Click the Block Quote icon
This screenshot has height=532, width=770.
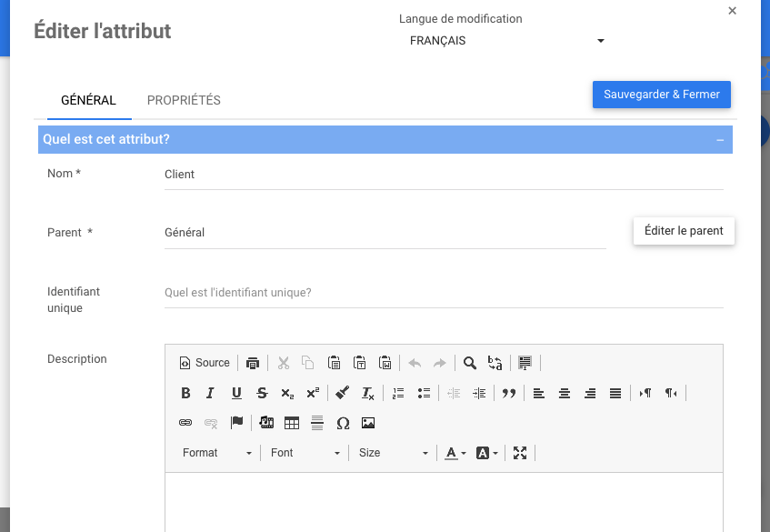(x=509, y=393)
